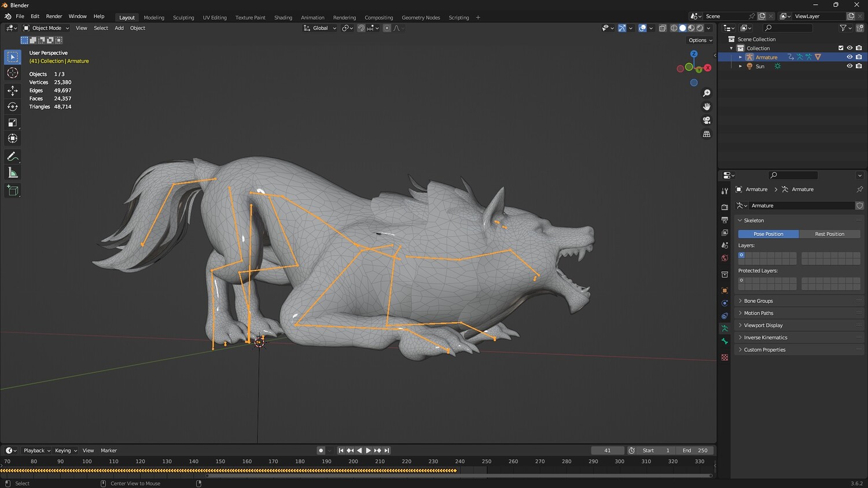Screen dimensions: 868x488
Task: Click the pan hand icon in the viewport
Action: (707, 106)
